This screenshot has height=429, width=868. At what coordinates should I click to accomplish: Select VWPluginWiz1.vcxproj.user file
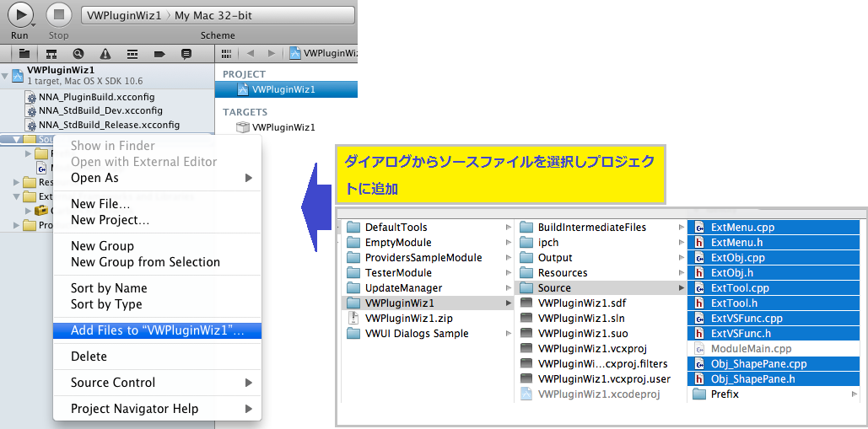click(x=601, y=379)
